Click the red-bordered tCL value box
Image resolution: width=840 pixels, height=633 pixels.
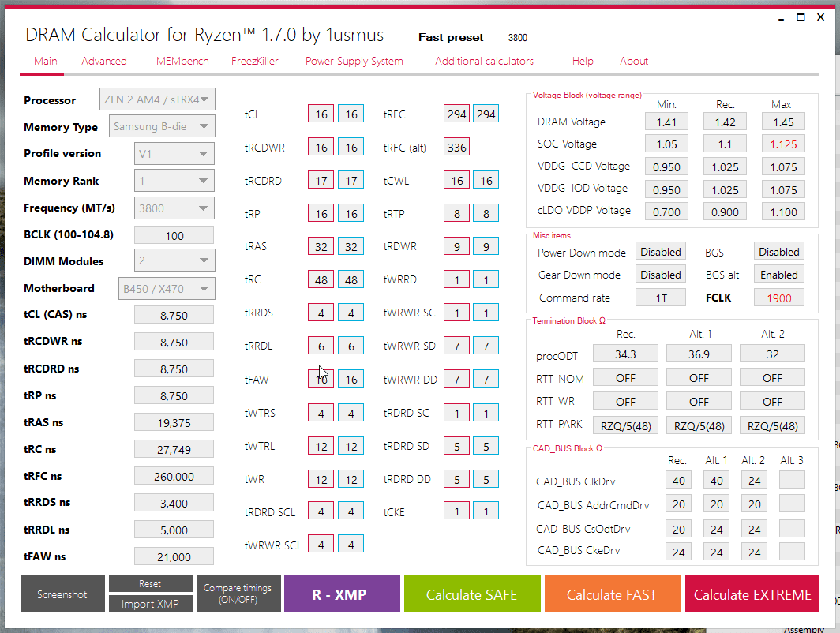coord(321,114)
